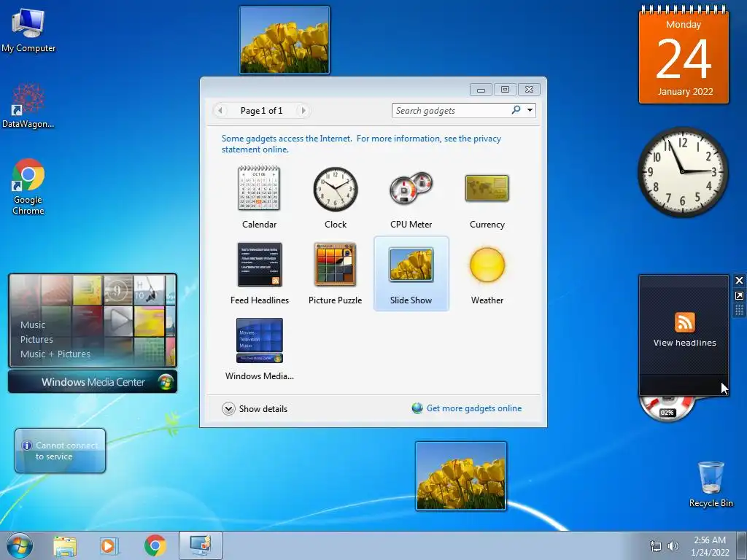The image size is (747, 560).
Task: Open the taskbar clock and date
Action: click(710, 545)
